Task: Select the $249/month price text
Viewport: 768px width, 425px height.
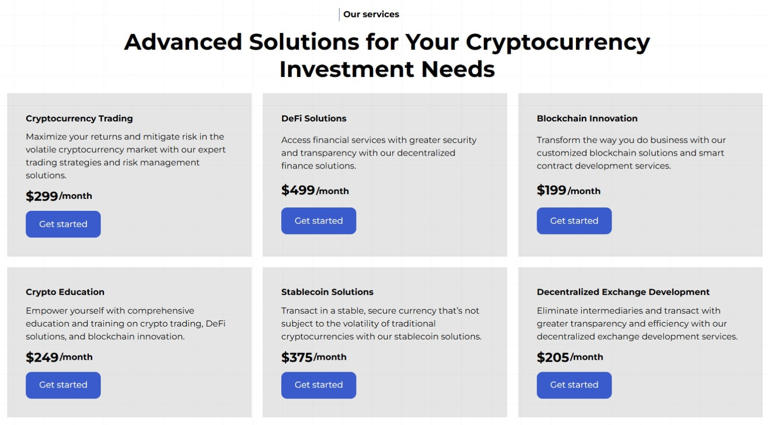Action: click(59, 357)
